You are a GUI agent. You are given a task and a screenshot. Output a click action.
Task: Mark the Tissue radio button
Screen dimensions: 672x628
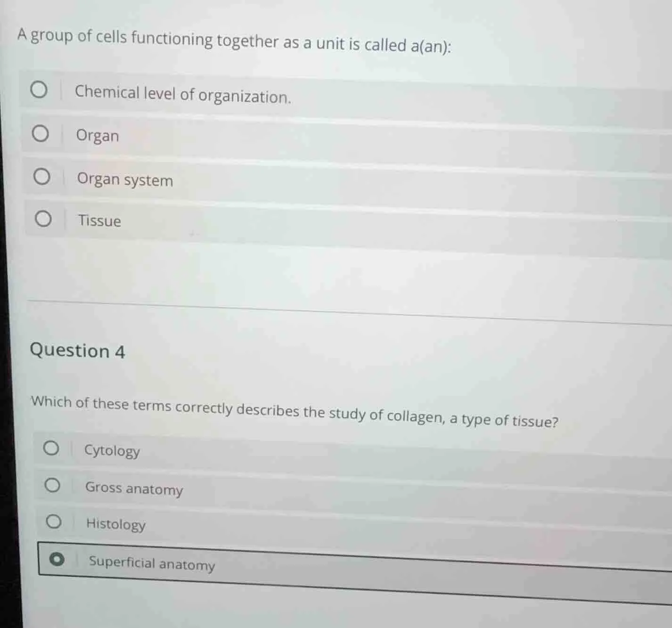point(43,219)
